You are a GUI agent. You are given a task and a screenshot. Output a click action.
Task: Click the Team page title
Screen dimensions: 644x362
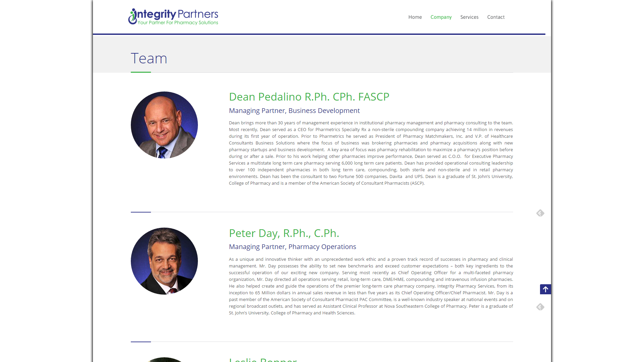pyautogui.click(x=149, y=59)
